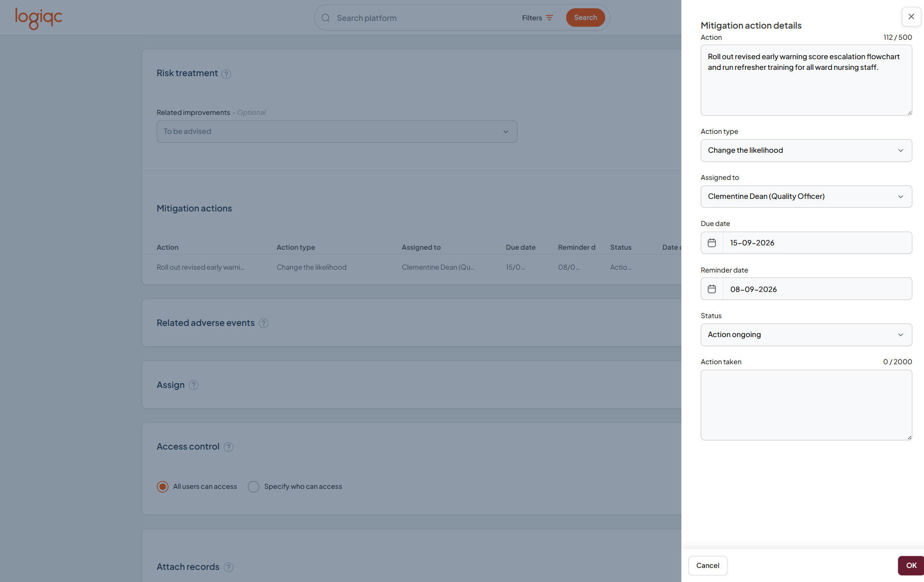Viewport: 924px width, 582px height.
Task: Open Reminder date calendar icon
Action: pyautogui.click(x=712, y=289)
